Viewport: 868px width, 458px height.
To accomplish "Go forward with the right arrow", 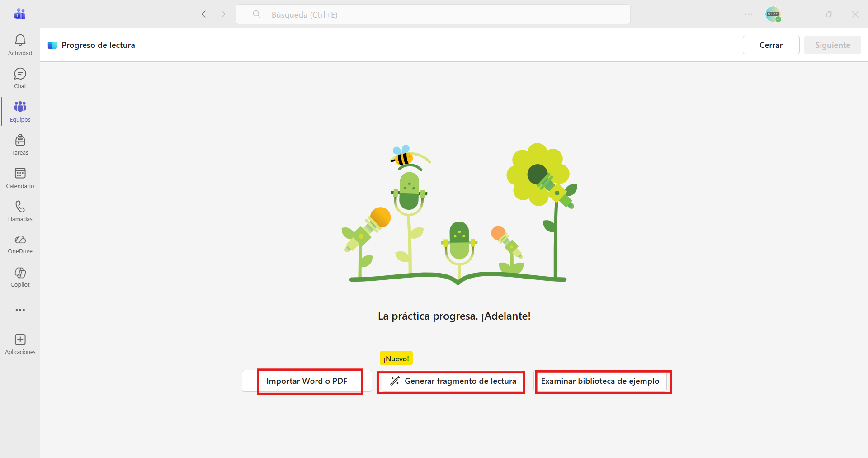I will [x=223, y=14].
